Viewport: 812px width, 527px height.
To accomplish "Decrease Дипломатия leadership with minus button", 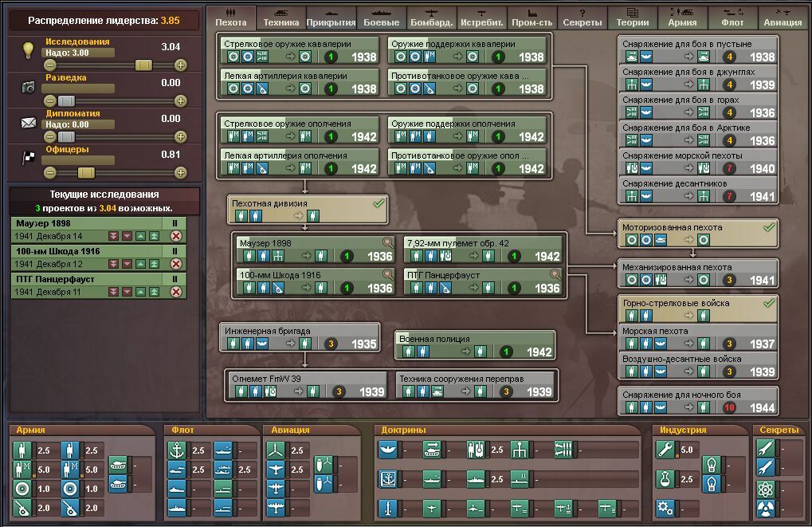I will (49, 136).
